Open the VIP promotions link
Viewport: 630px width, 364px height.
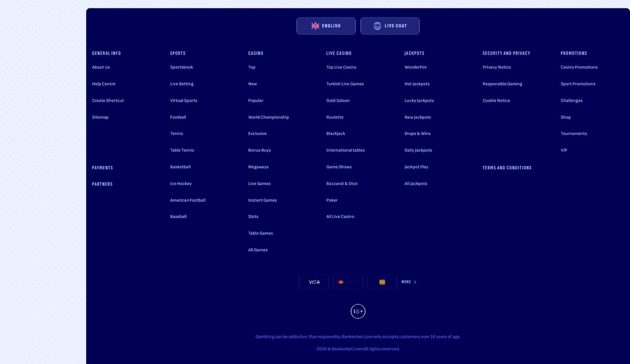point(564,150)
